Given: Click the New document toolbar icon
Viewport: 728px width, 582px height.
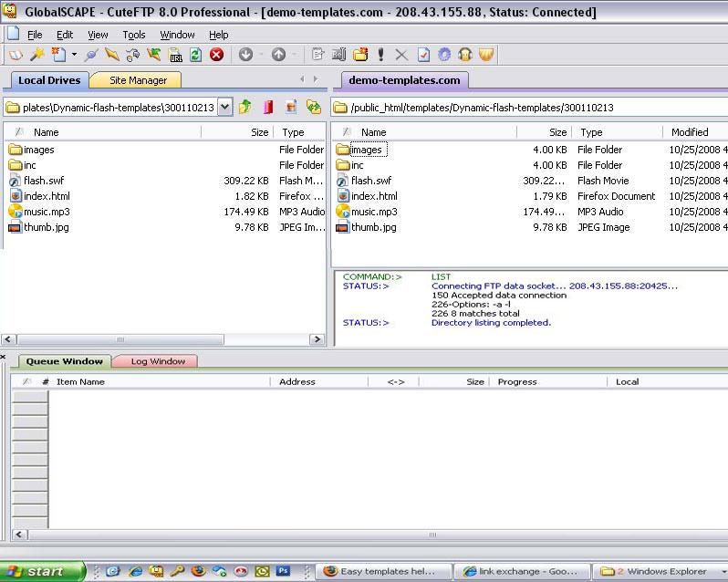Looking at the screenshot, I should (58, 55).
